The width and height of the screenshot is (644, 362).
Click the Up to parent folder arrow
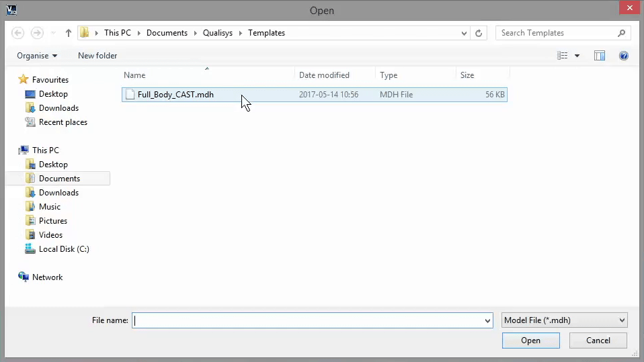click(68, 33)
